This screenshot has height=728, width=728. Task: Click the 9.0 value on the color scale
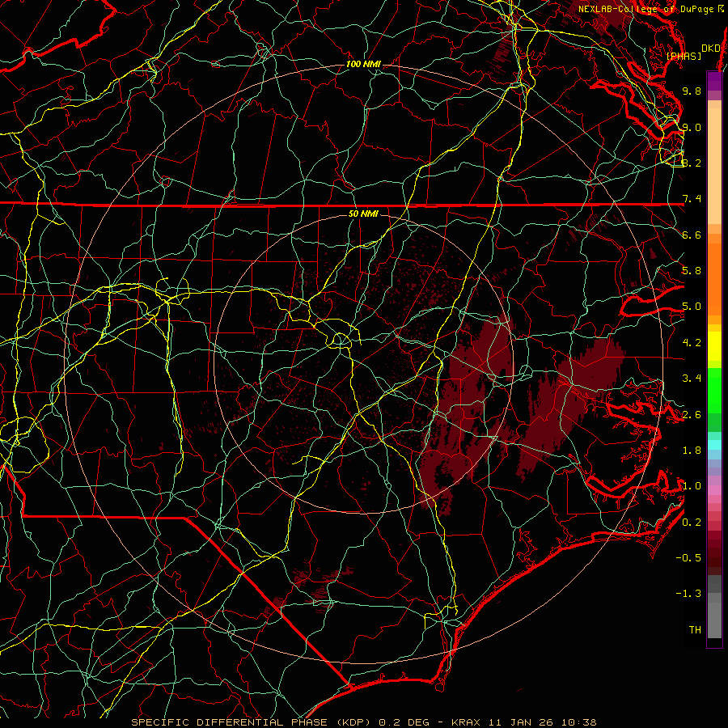tap(692, 127)
